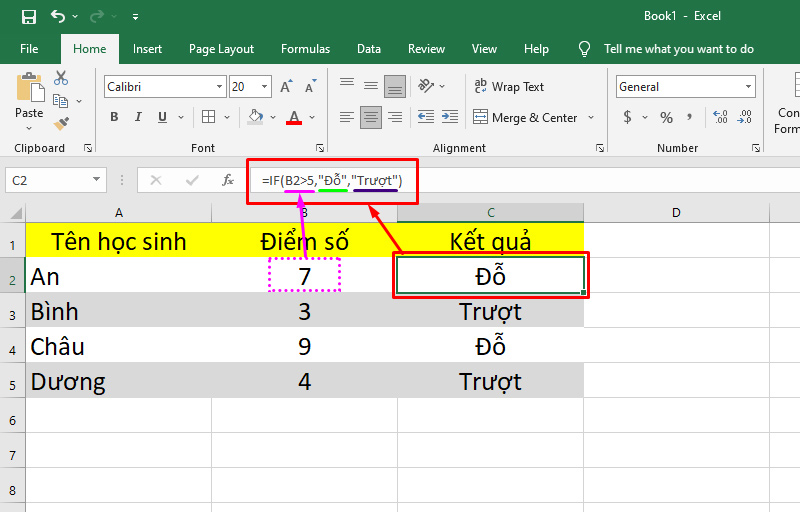
Task: Open the Help tab
Action: [x=536, y=49]
